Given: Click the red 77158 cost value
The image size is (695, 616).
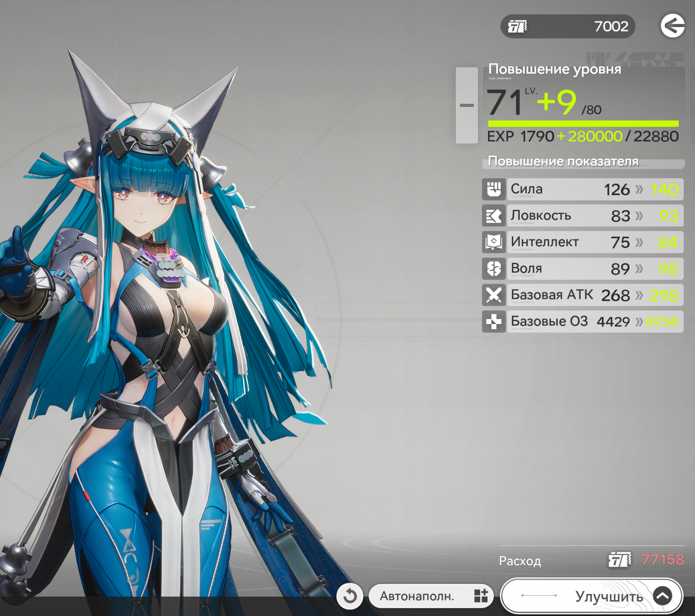Looking at the screenshot, I should pyautogui.click(x=663, y=560).
